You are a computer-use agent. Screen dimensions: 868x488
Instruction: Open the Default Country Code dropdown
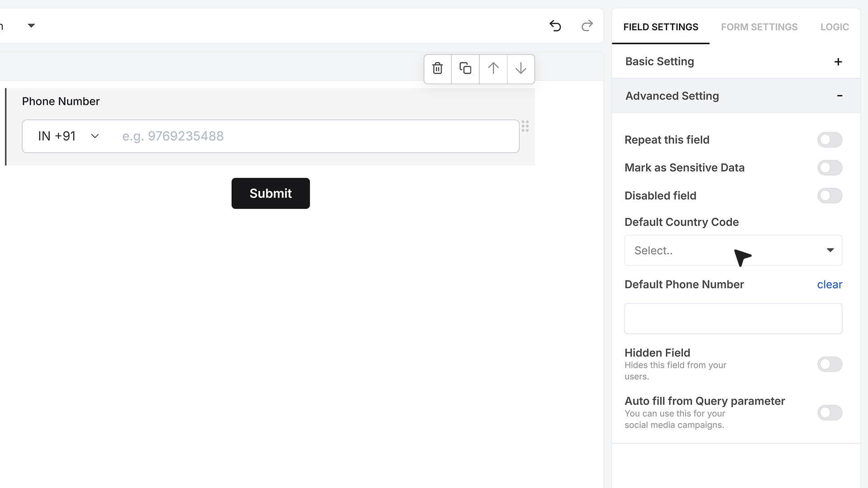pyautogui.click(x=733, y=250)
